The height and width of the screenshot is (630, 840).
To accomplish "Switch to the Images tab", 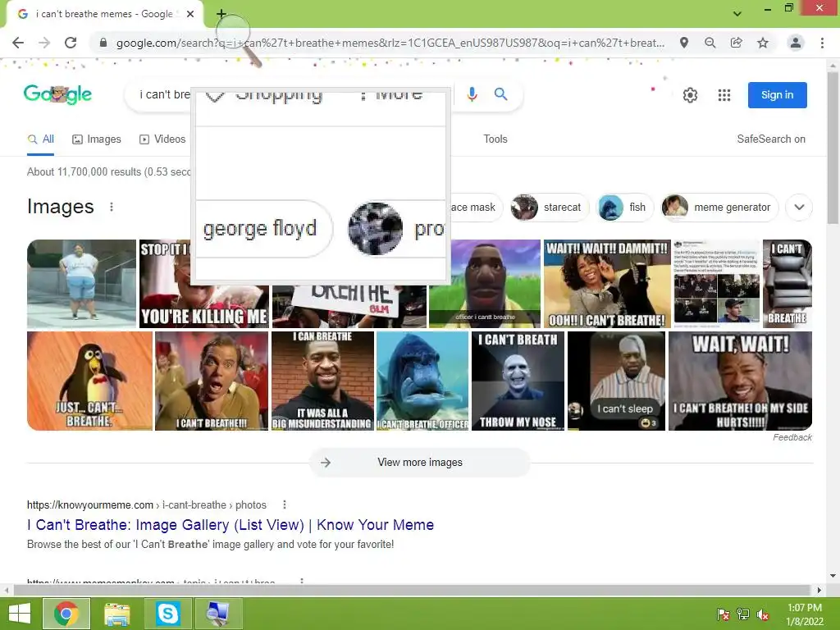I will click(97, 139).
